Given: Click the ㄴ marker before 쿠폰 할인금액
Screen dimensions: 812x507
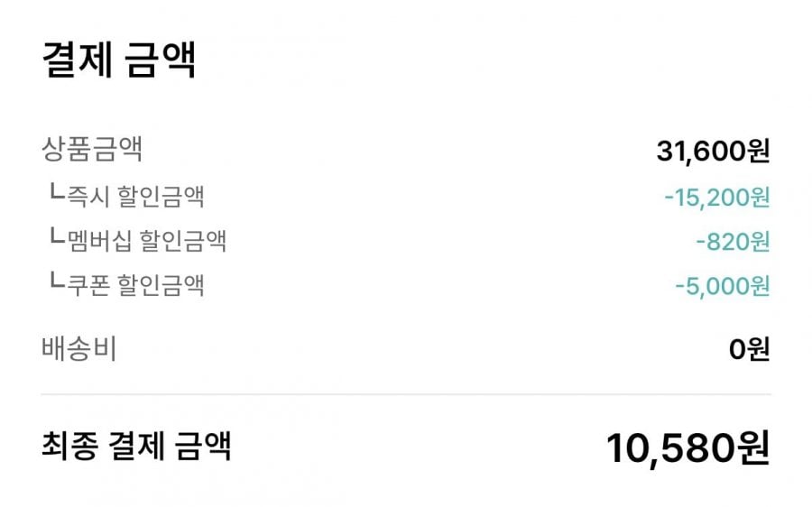Looking at the screenshot, I should click(x=57, y=281).
